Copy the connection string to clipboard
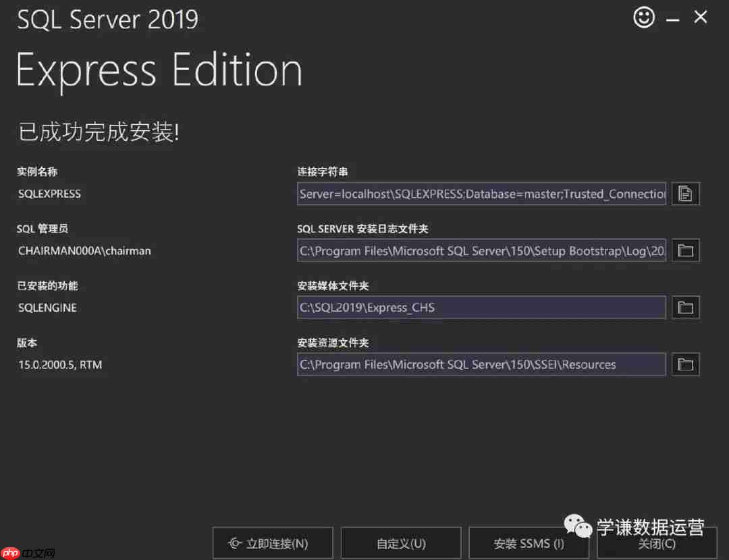The image size is (729, 560). (x=685, y=194)
